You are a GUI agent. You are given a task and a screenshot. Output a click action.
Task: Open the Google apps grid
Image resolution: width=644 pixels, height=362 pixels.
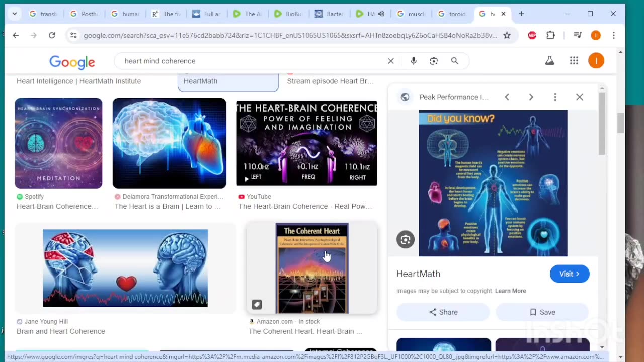pos(574,61)
